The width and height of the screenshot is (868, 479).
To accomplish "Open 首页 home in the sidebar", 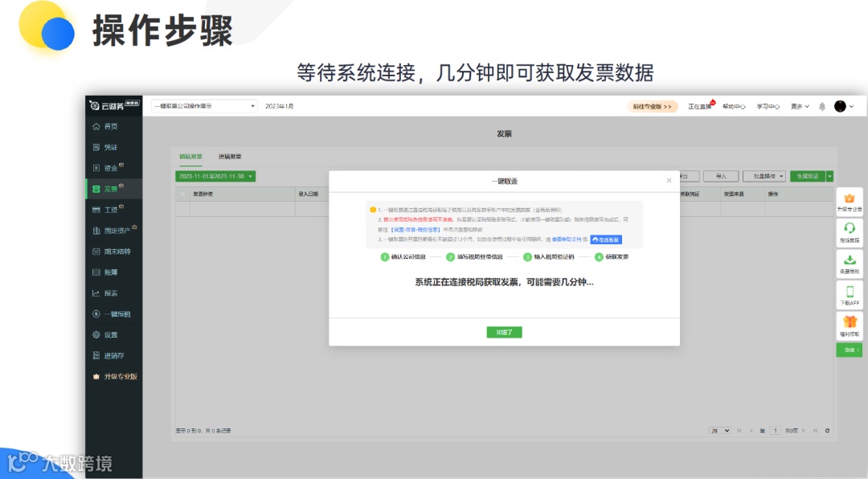I will click(x=113, y=126).
